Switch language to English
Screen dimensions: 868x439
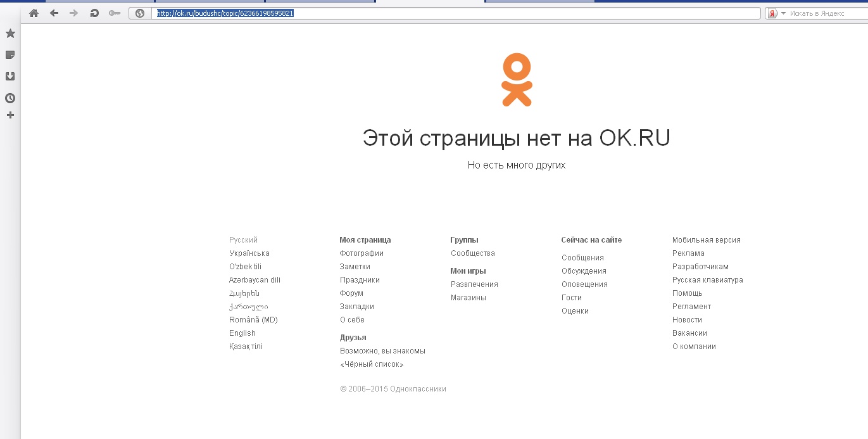(x=242, y=333)
